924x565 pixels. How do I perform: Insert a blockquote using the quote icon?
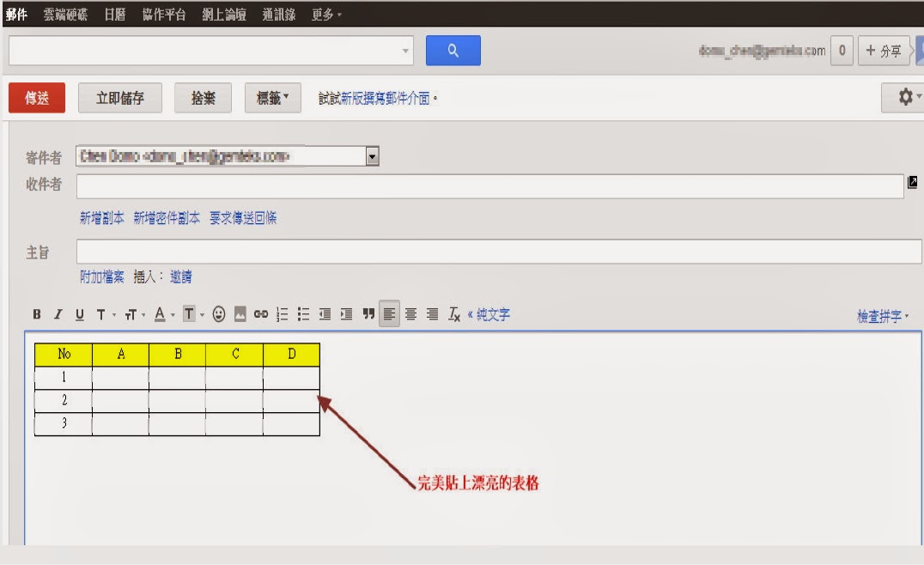coord(368,313)
